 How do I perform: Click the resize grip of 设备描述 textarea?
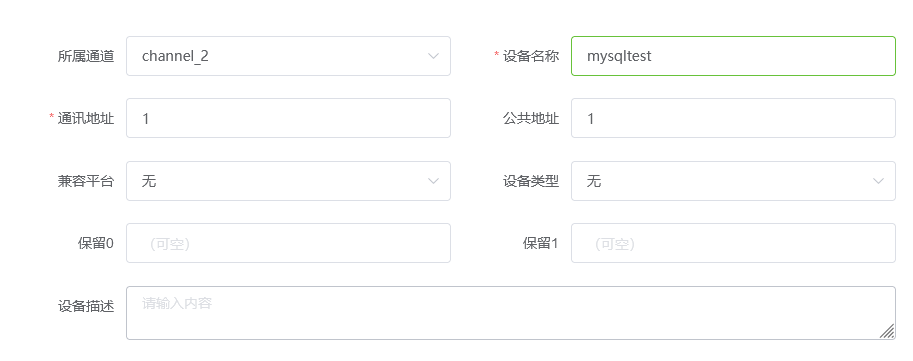(x=887, y=331)
